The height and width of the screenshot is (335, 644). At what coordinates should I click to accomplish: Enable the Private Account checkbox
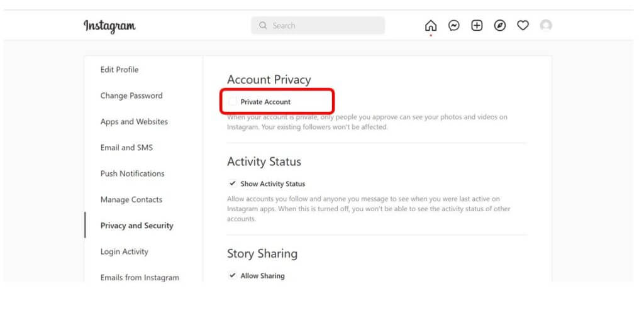233,101
